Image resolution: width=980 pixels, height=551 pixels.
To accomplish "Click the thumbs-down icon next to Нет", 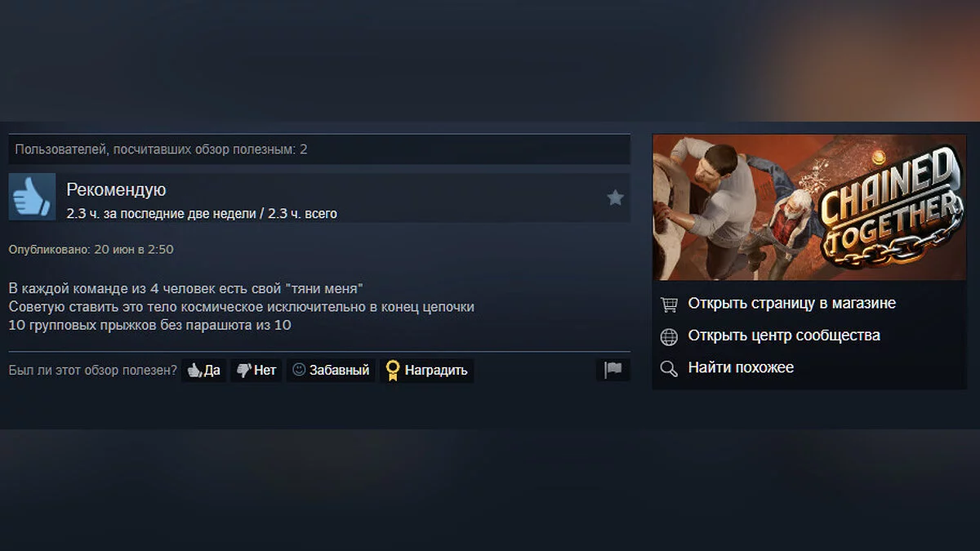I will click(243, 371).
